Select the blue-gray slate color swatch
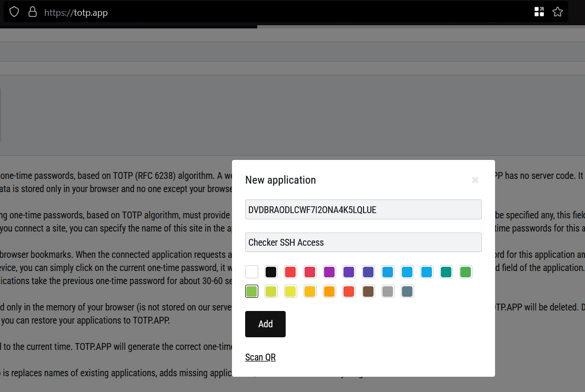Image resolution: width=585 pixels, height=392 pixels. coord(407,292)
